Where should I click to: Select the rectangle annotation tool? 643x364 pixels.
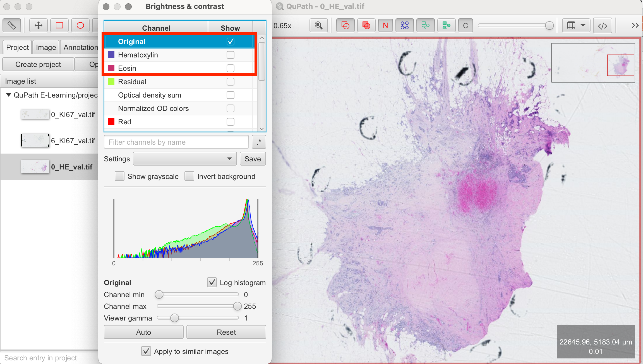tap(59, 26)
